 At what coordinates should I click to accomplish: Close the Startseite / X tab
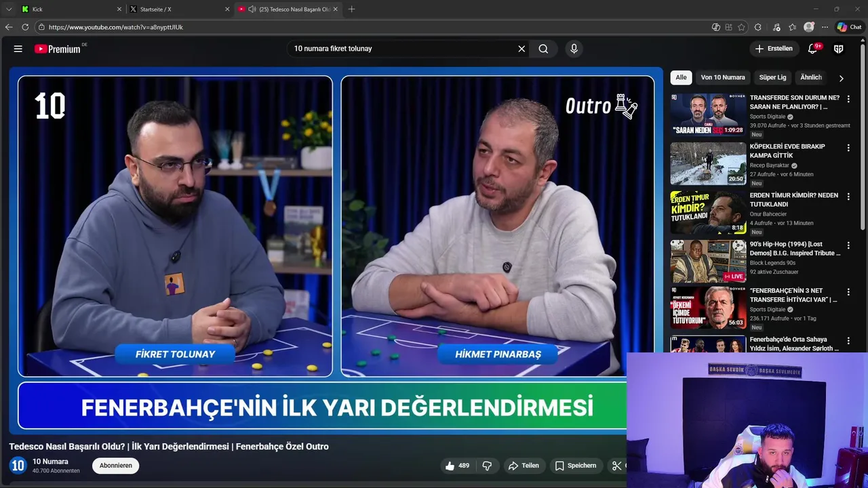pos(227,9)
